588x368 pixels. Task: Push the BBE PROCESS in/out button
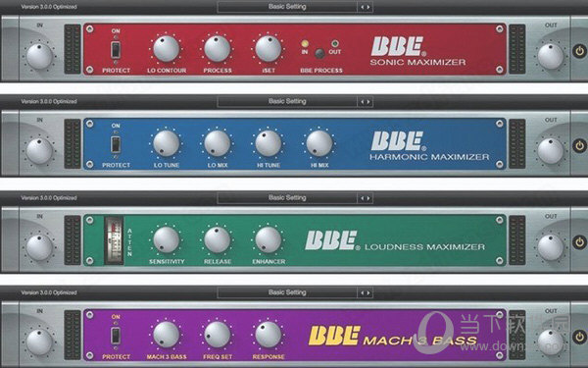coord(319,53)
